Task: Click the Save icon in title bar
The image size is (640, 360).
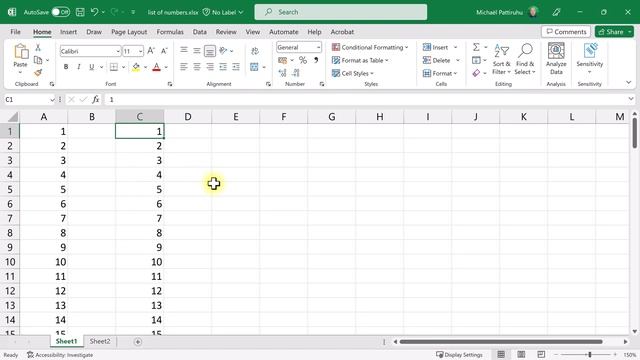Action: tap(80, 12)
